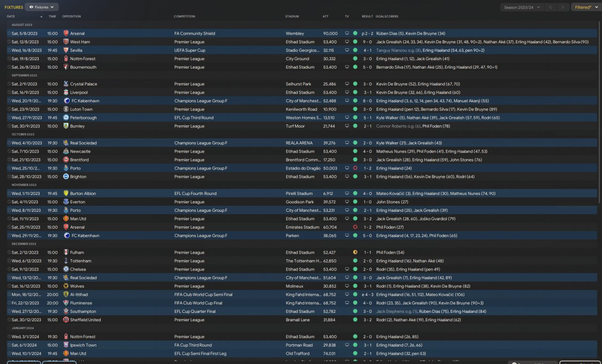Click the Ipswich Town opposition name
This screenshot has width=602, height=364.
[83, 345]
